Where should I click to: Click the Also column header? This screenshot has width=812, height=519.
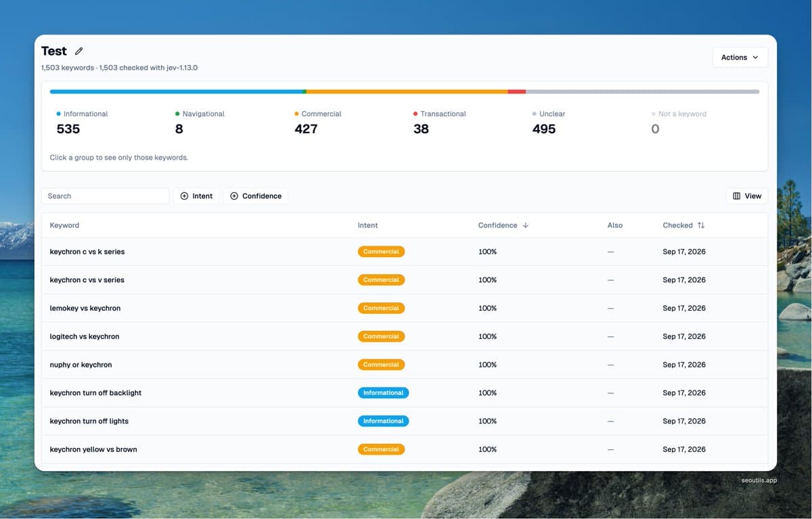615,225
